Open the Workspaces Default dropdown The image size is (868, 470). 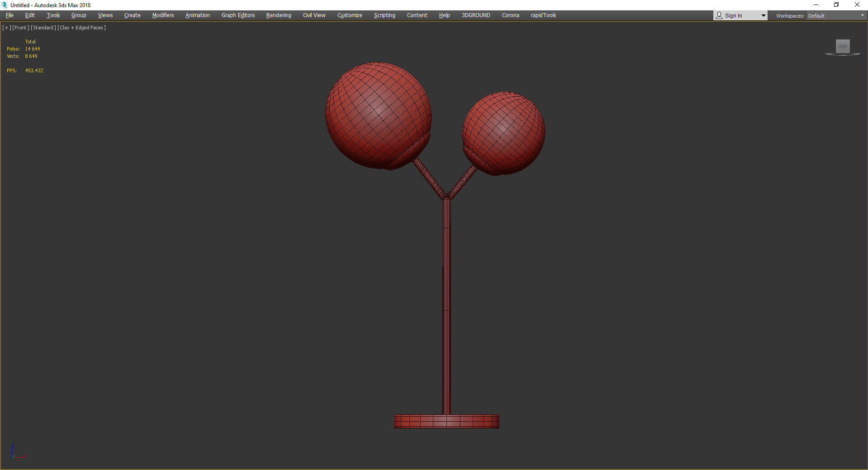(836, 16)
